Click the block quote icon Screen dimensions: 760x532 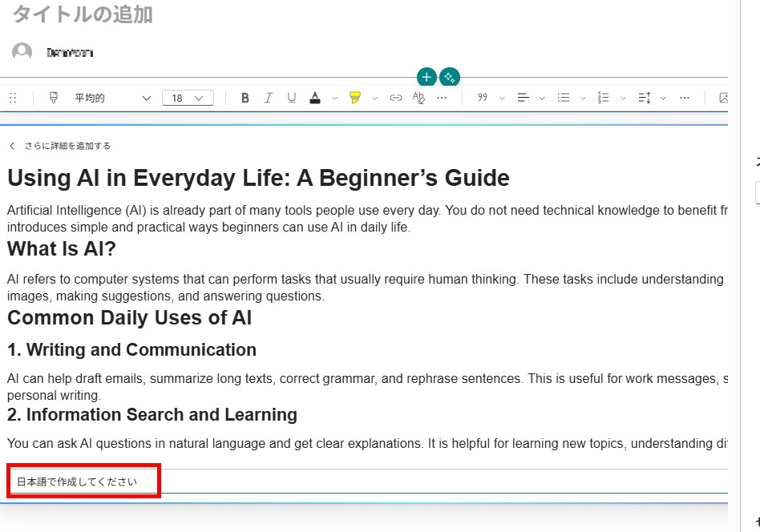(483, 98)
